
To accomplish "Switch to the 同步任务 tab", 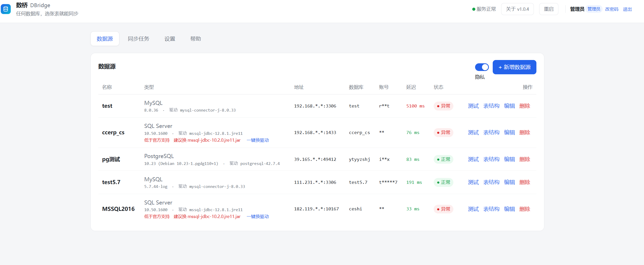I will tap(139, 39).
